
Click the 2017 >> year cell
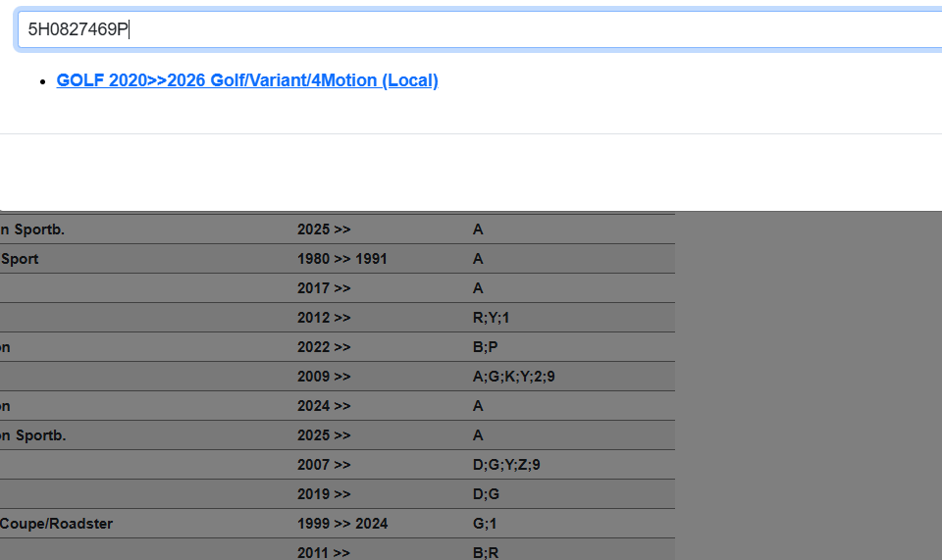(324, 288)
